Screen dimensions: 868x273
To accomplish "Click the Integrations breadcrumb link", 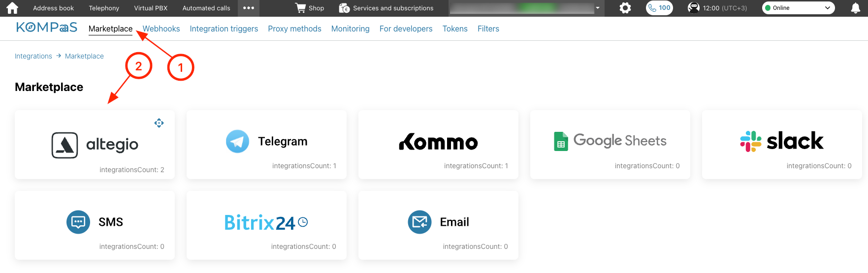I will coord(33,56).
